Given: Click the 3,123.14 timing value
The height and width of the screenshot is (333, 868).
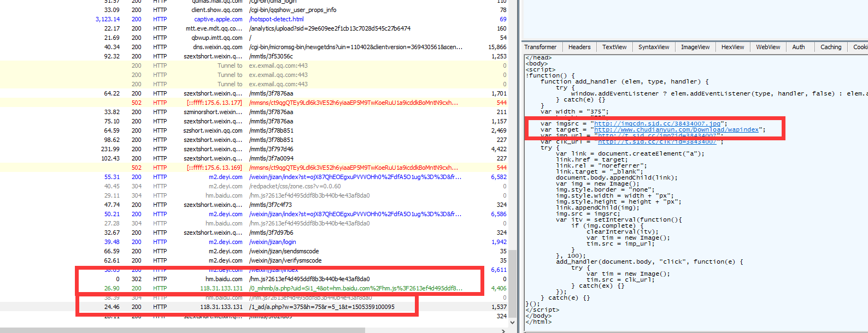Looking at the screenshot, I should (108, 19).
